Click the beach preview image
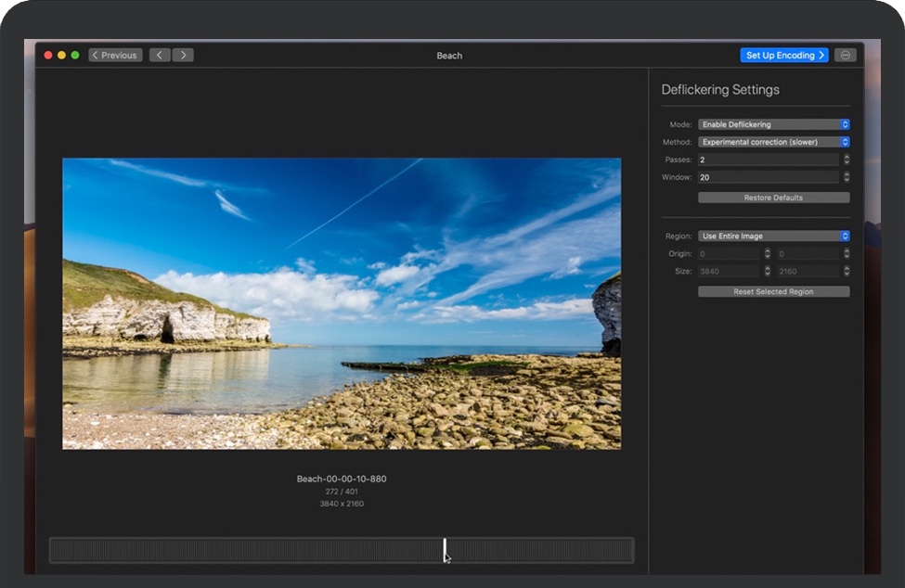 pyautogui.click(x=342, y=303)
